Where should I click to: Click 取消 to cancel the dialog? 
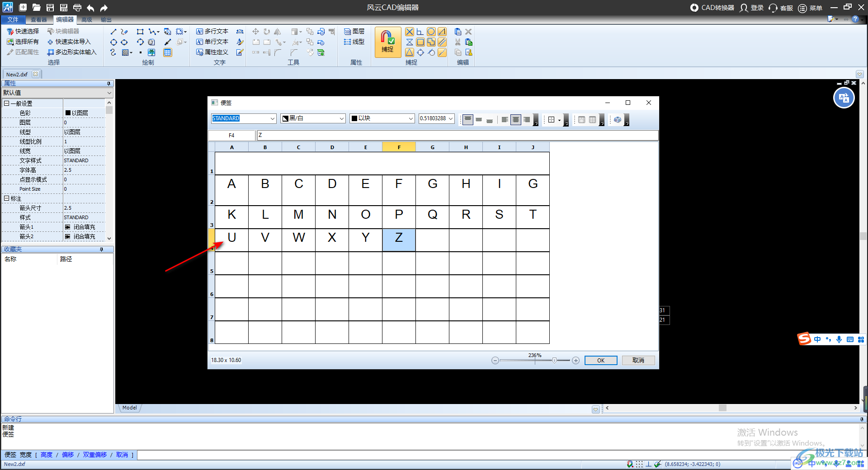(638, 360)
